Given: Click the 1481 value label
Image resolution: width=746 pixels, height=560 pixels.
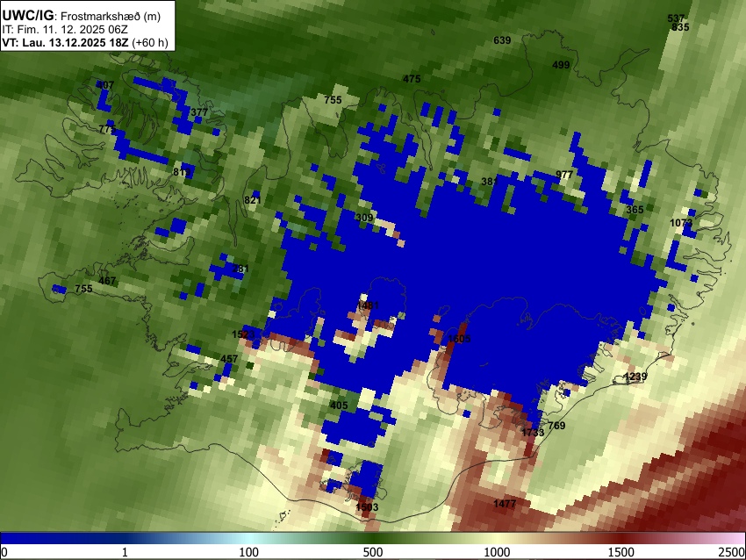Looking at the screenshot, I should tap(368, 305).
